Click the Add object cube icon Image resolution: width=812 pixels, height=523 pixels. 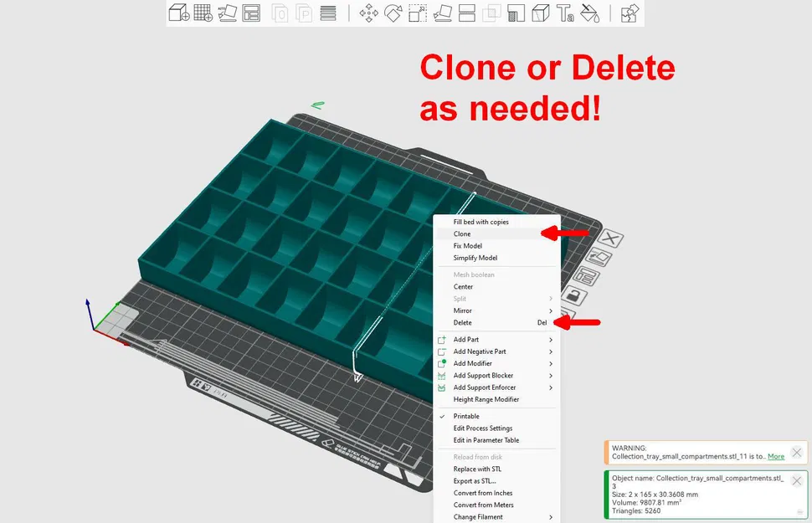(179, 13)
